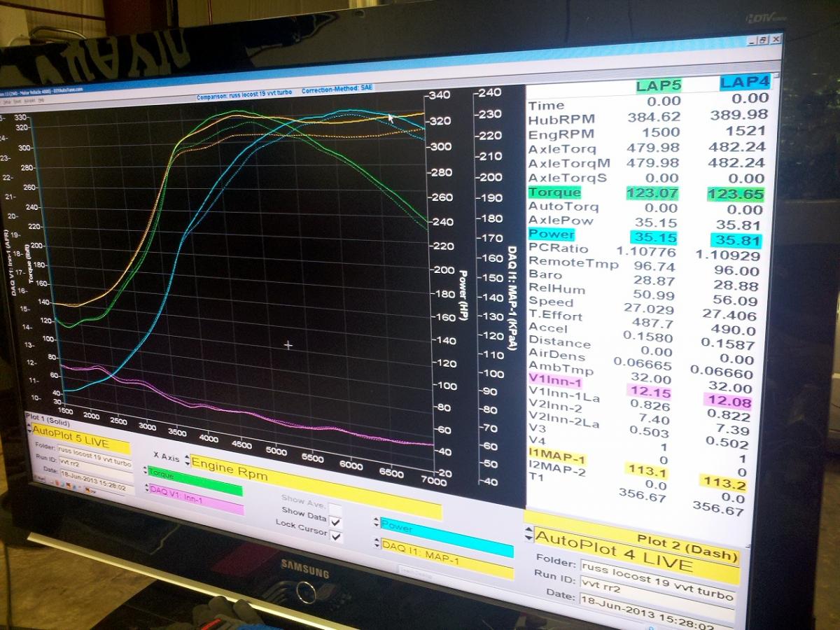The width and height of the screenshot is (840, 630).
Task: Click the AxleTorqM row label
Action: (569, 162)
